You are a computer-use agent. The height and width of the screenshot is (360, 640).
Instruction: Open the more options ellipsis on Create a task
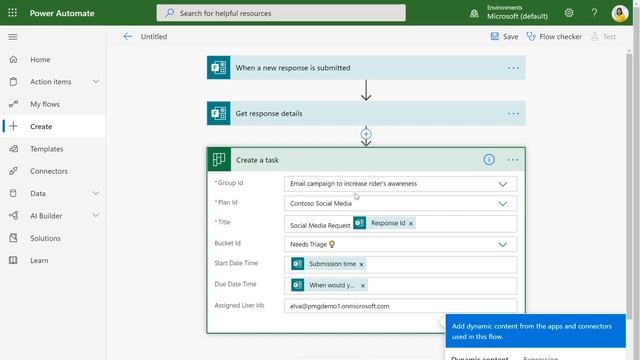[513, 160]
